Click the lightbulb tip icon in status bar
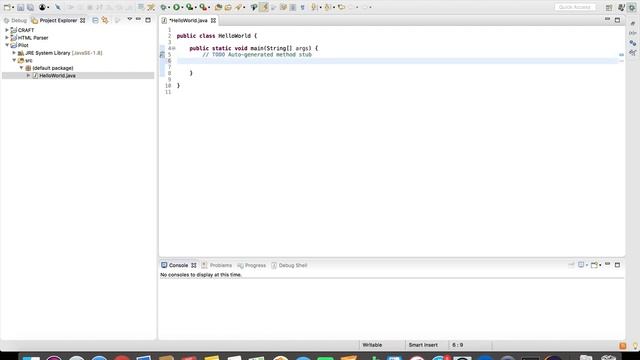This screenshot has width=640, height=360. tap(635, 346)
